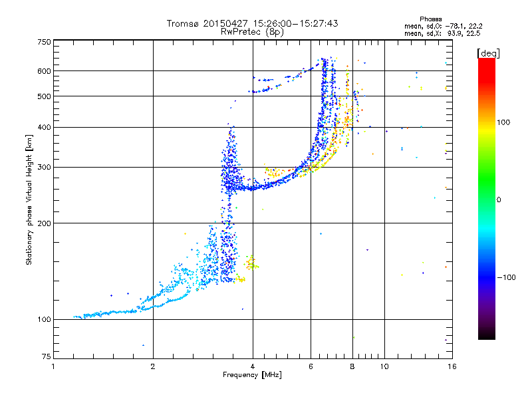Click the 'mean, sd,X: 93.9, 22.5' line
Viewport: 532px width, 399px height.
[442, 33]
